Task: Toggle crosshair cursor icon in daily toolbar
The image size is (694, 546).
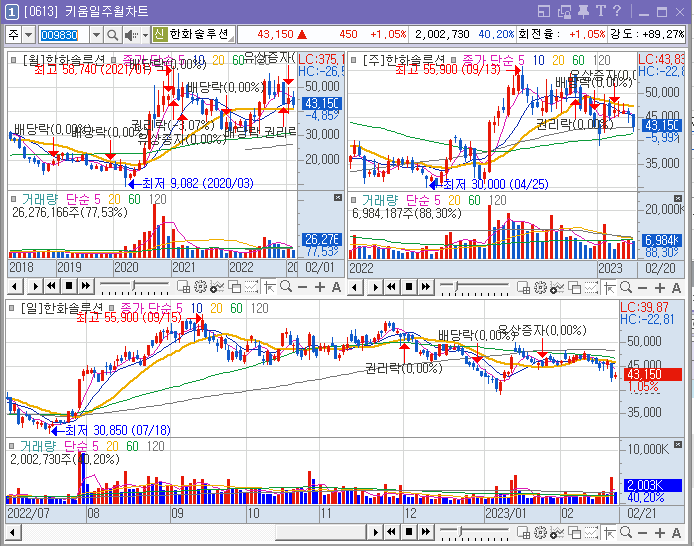Action: [609, 533]
